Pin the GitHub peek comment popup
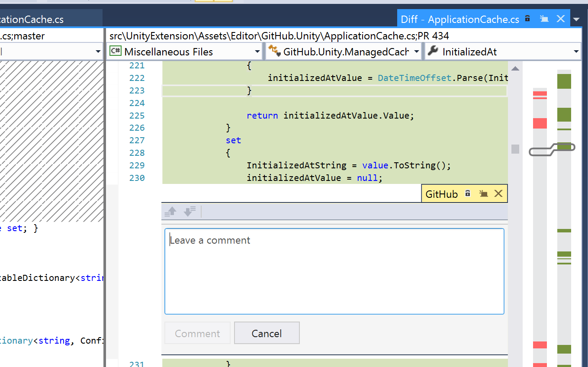The height and width of the screenshot is (367, 588). pos(468,193)
